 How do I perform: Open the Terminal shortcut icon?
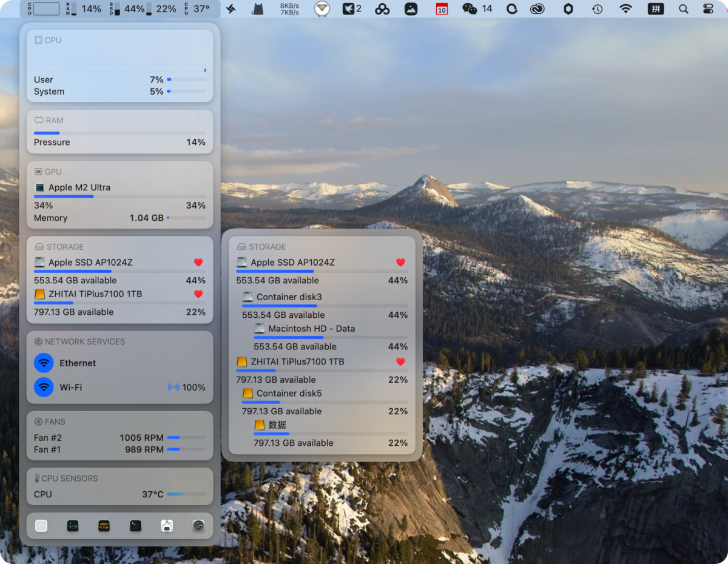click(x=136, y=526)
